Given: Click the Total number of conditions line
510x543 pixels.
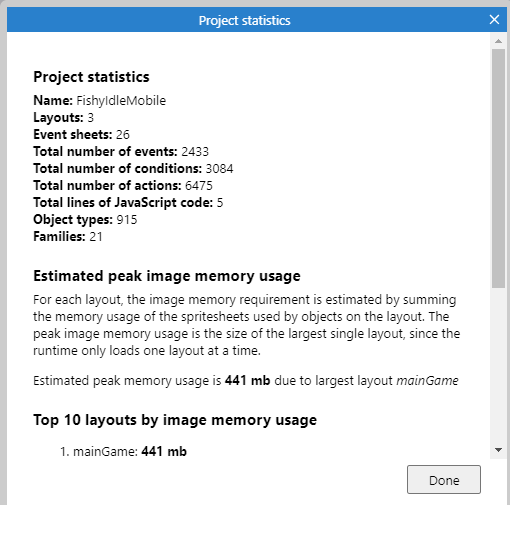Looking at the screenshot, I should (x=133, y=168).
